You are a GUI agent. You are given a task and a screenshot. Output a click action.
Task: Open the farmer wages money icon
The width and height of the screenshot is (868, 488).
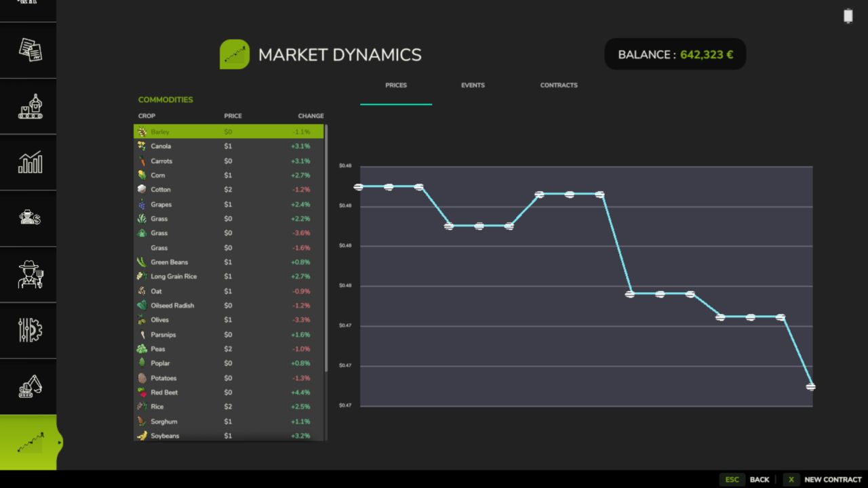(29, 218)
